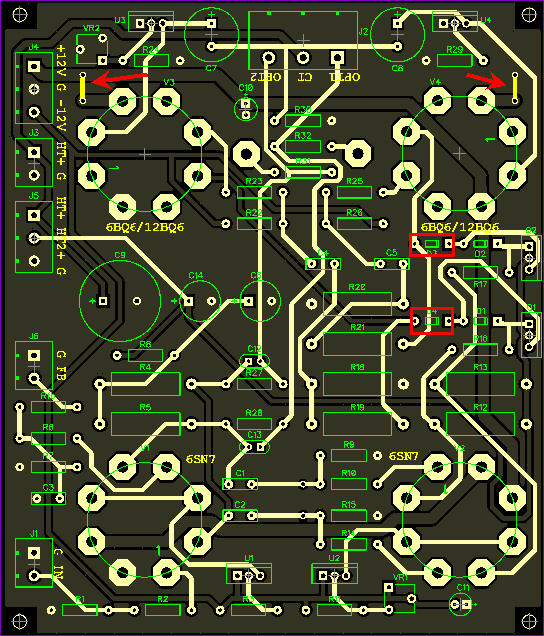
Task: Click the C1 capacitor label
Action: (240, 473)
